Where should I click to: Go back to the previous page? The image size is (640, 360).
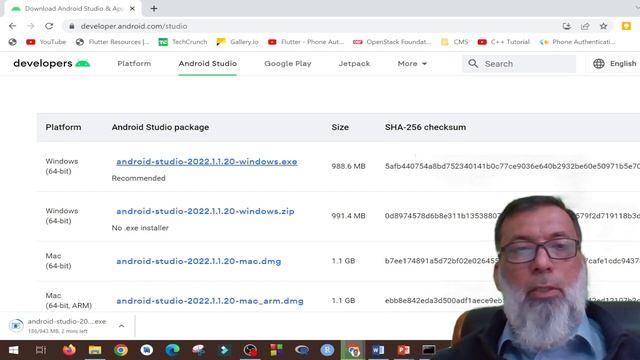[12, 26]
